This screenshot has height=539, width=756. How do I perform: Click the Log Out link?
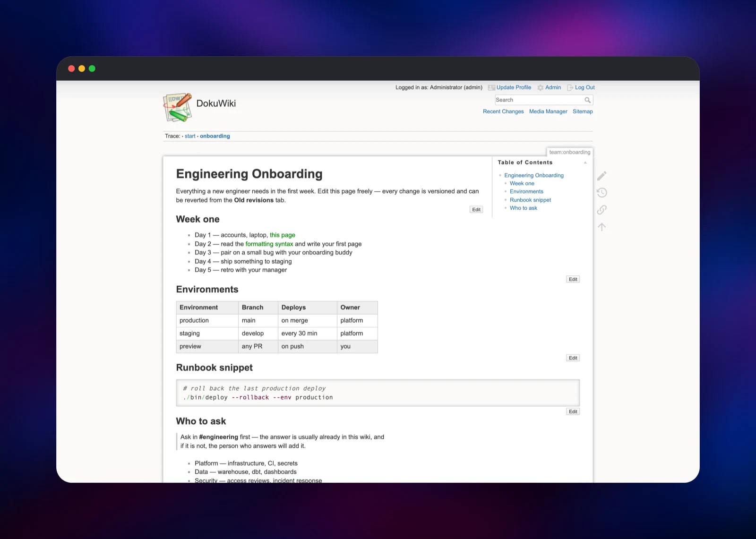(x=584, y=87)
